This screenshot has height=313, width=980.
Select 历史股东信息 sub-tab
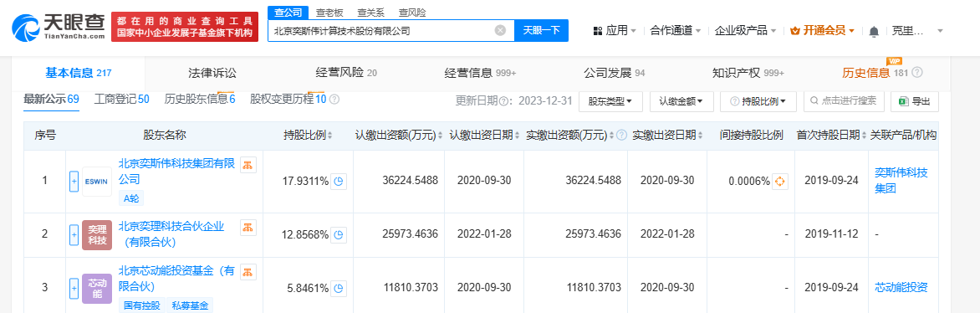199,99
